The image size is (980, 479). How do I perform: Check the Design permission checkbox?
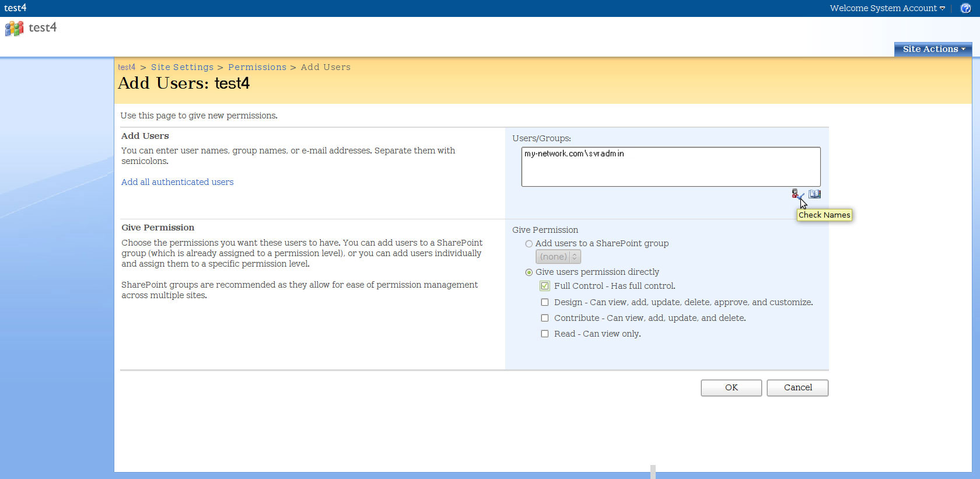545,302
